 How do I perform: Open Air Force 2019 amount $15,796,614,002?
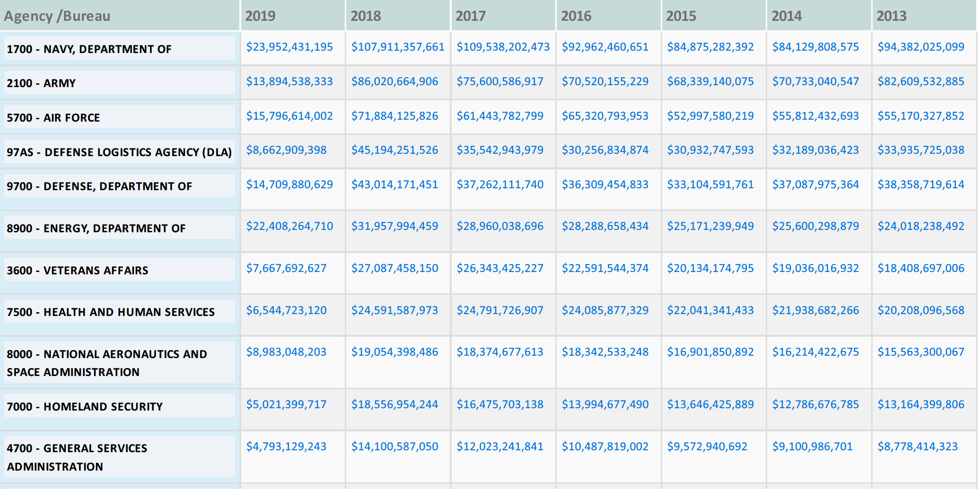(289, 116)
